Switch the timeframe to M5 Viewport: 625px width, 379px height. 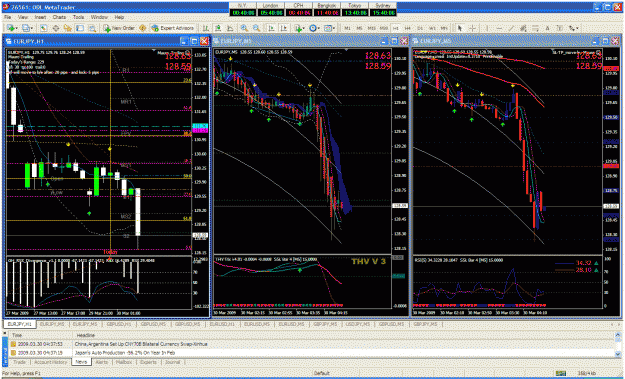pos(360,28)
